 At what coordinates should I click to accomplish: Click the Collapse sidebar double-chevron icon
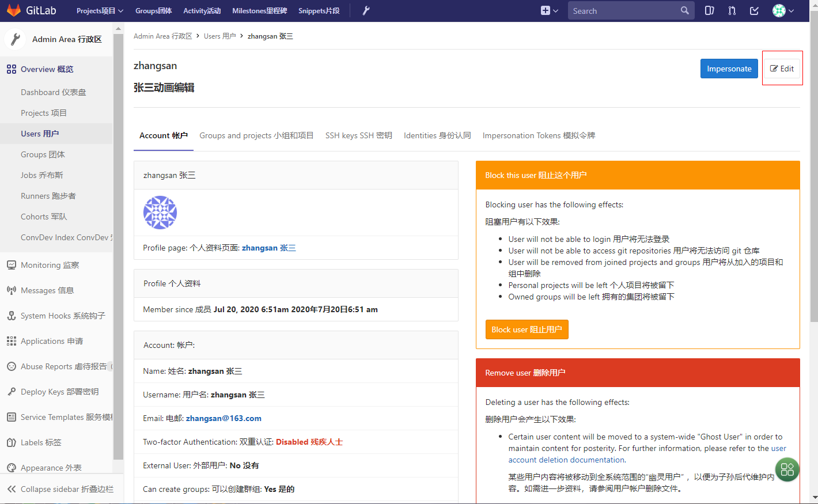point(12,489)
